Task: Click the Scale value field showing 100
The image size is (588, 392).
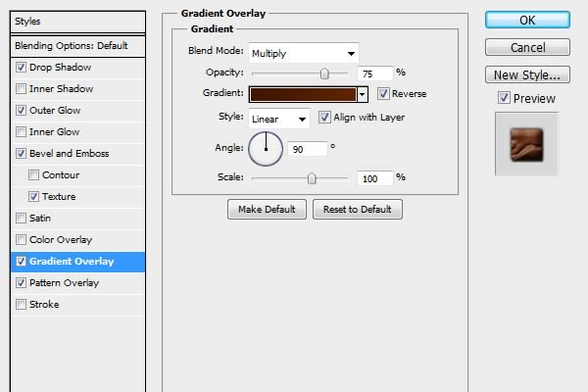Action: [375, 178]
